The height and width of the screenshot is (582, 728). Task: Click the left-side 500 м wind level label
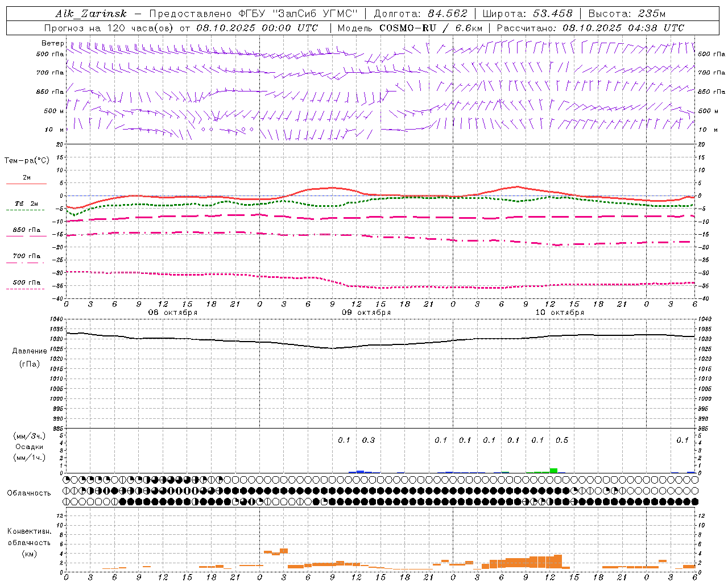[55, 111]
